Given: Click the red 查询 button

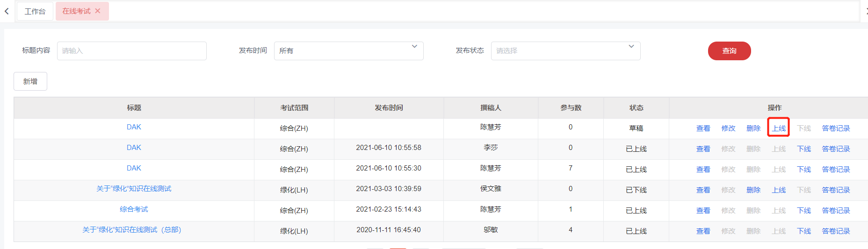Looking at the screenshot, I should pos(729,51).
